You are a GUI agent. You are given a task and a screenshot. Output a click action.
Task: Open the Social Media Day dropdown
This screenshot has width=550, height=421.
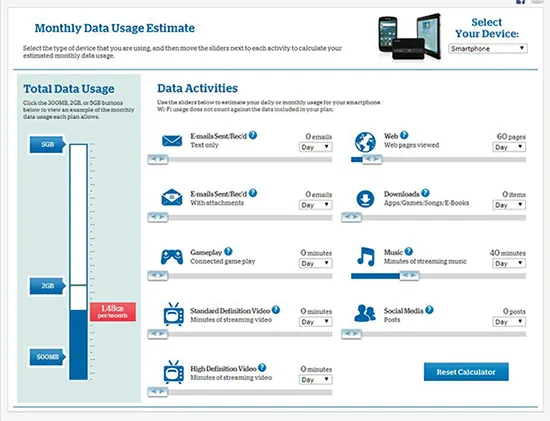tap(509, 322)
